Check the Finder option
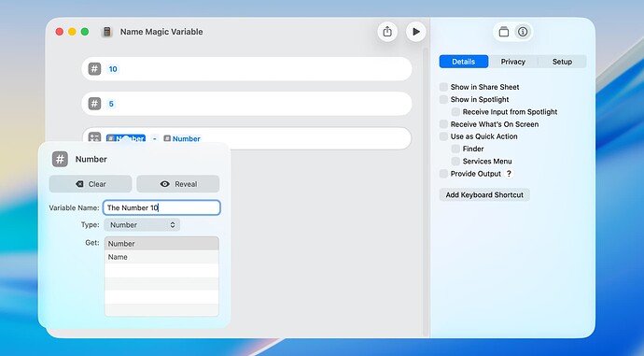Image resolution: width=644 pixels, height=356 pixels. pyautogui.click(x=455, y=149)
